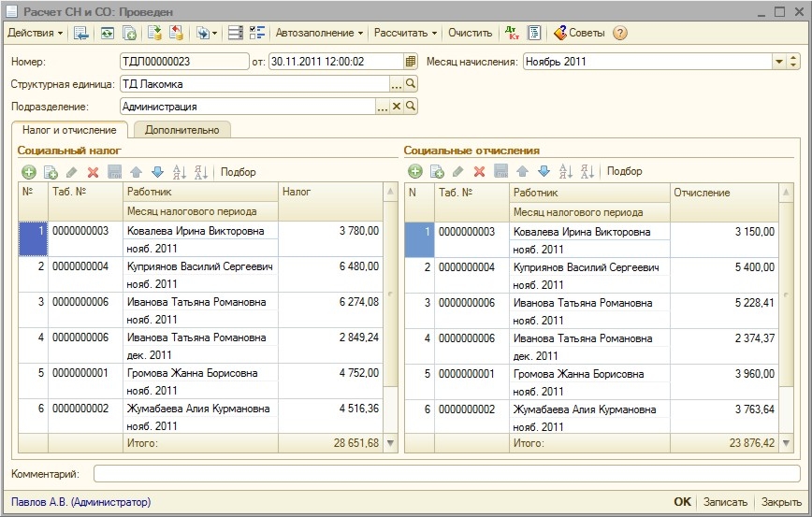The height and width of the screenshot is (517, 812).
Task: Click the red delete icon in Социальные отчисления
Action: [x=479, y=172]
